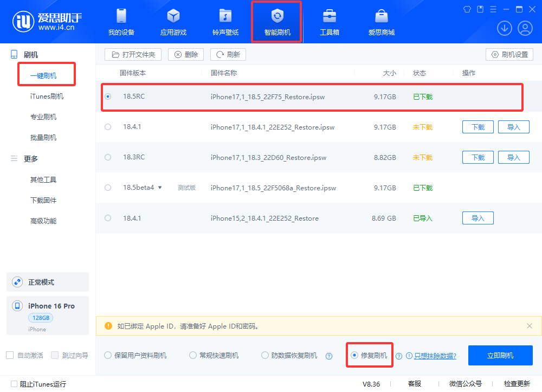The image size is (542, 392).
Task: Switch to iTunes刷机 in sidebar
Action: pos(47,97)
